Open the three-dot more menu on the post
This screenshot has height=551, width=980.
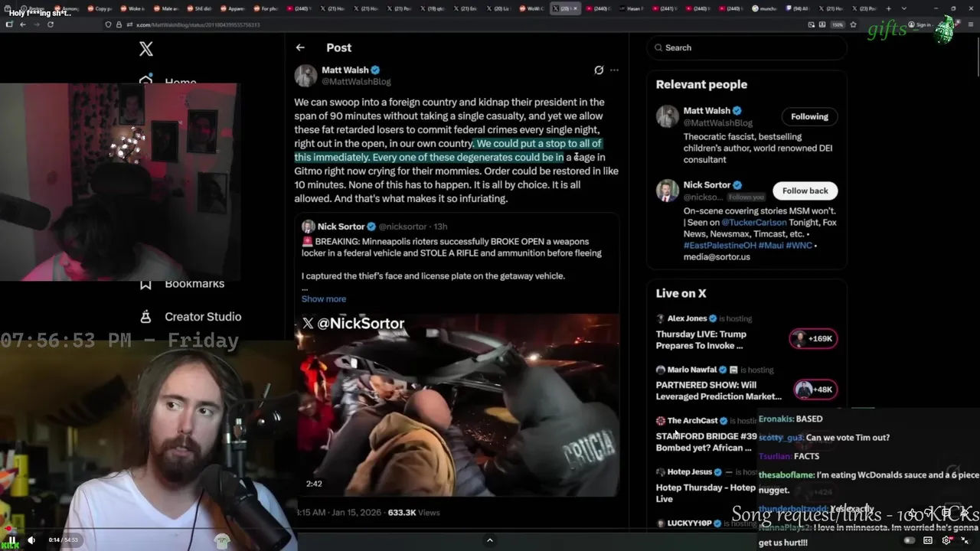point(614,70)
